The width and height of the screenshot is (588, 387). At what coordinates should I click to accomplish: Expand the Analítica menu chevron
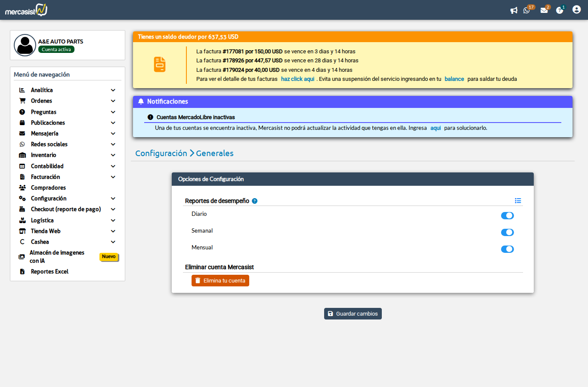point(113,90)
